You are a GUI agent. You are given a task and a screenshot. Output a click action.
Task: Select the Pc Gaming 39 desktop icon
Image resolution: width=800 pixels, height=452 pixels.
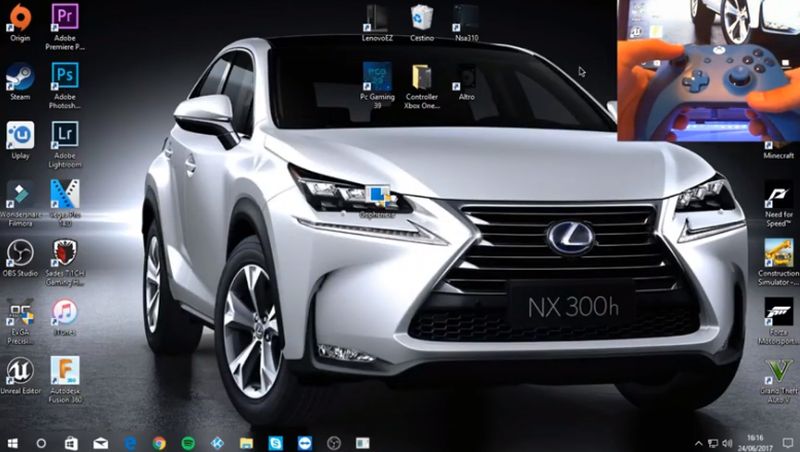click(x=377, y=85)
